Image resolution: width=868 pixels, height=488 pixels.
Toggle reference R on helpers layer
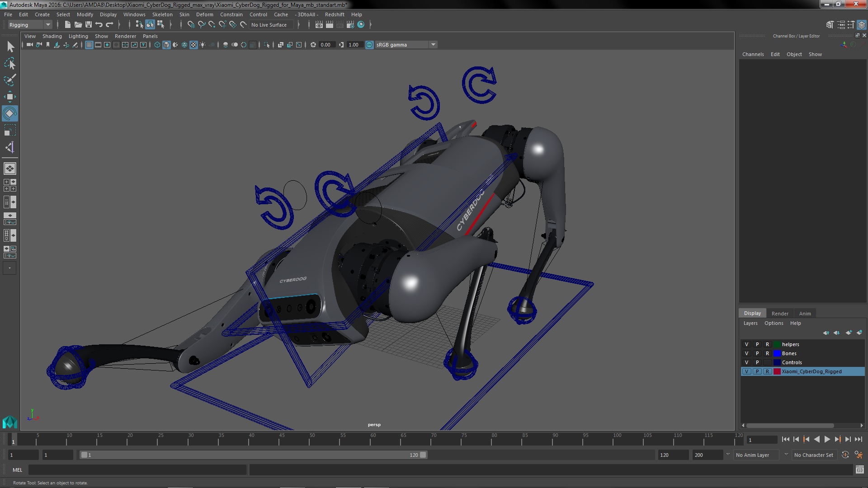point(767,344)
